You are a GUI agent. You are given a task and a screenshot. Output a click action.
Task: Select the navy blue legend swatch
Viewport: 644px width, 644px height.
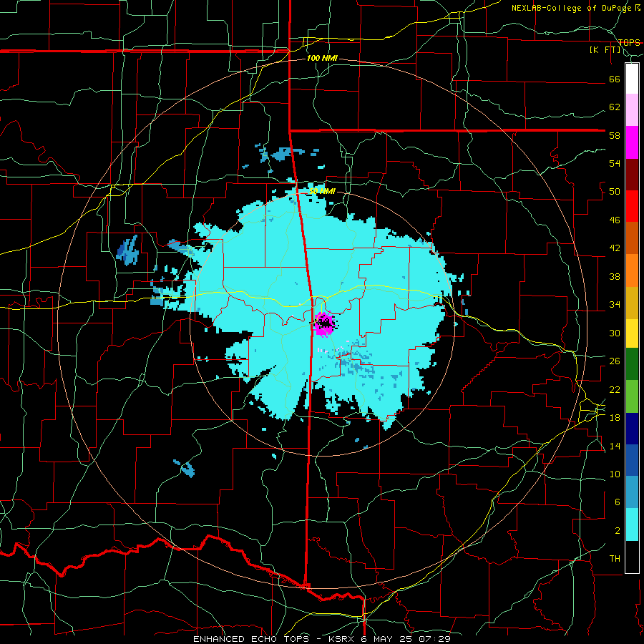632,429
